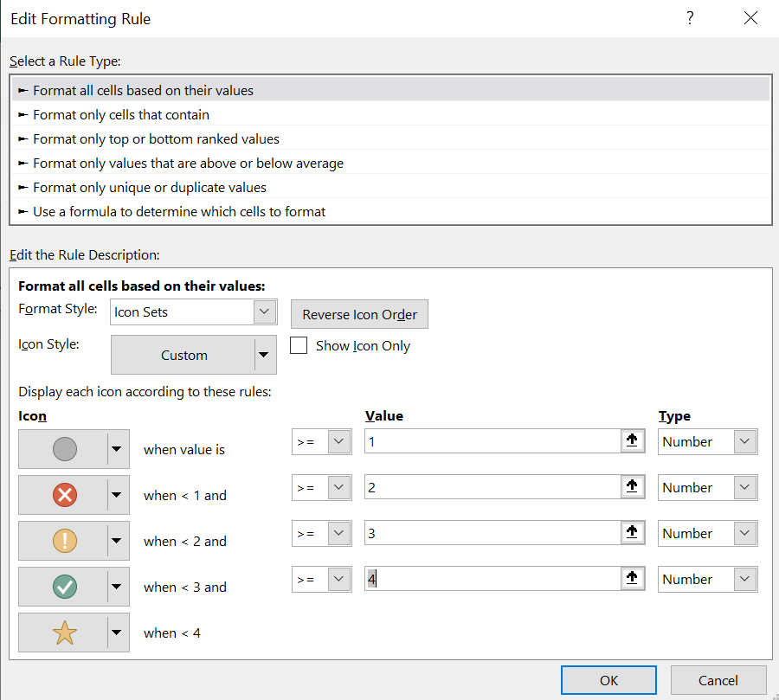The width and height of the screenshot is (779, 700).
Task: Select Format only cells that contain
Action: click(390, 115)
